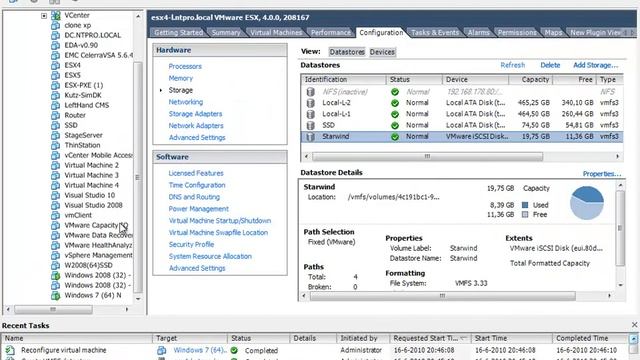The width and height of the screenshot is (640, 360).
Task: Sort tasks by Requested Start Time column
Action: tap(430, 338)
